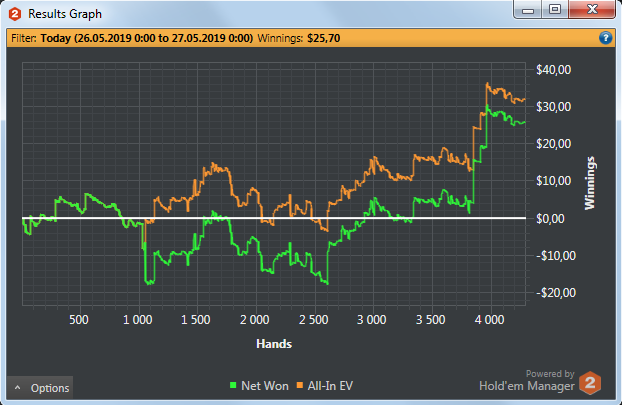Click the Results Graph window title
This screenshot has width=622, height=405.
point(65,14)
